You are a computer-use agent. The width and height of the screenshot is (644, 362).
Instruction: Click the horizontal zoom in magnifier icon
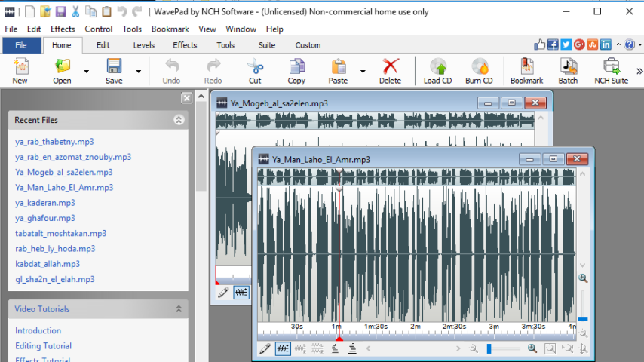(x=532, y=349)
